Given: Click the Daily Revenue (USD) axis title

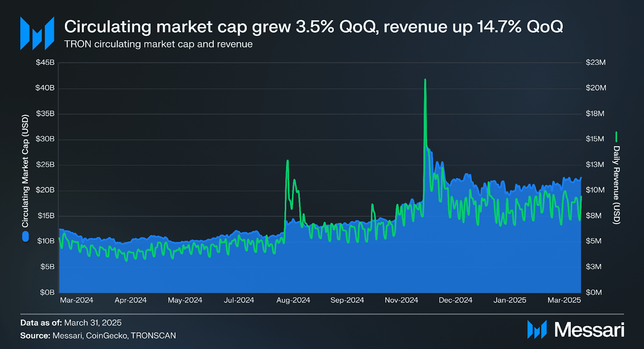Looking at the screenshot, I should coord(616,185).
